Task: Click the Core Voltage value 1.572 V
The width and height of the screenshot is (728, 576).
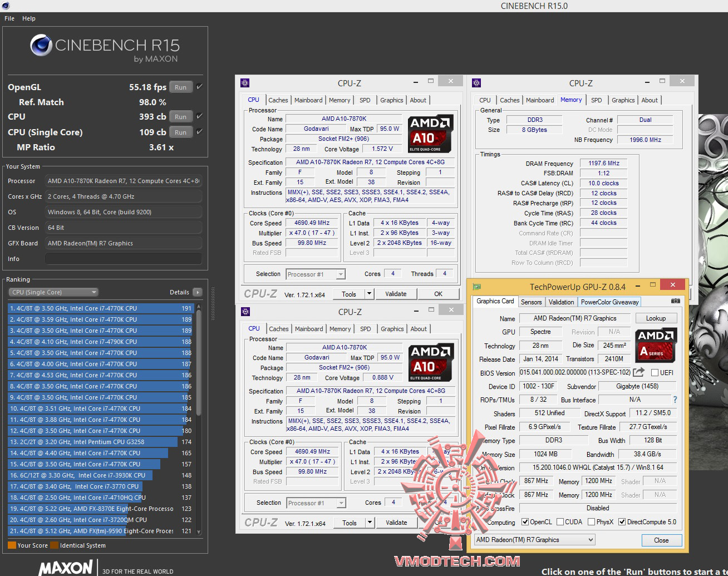Action: [x=382, y=149]
